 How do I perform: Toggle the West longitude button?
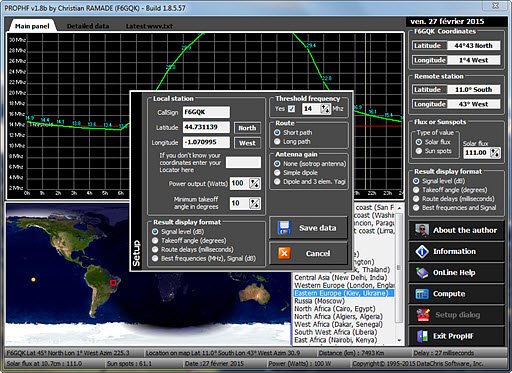point(247,143)
